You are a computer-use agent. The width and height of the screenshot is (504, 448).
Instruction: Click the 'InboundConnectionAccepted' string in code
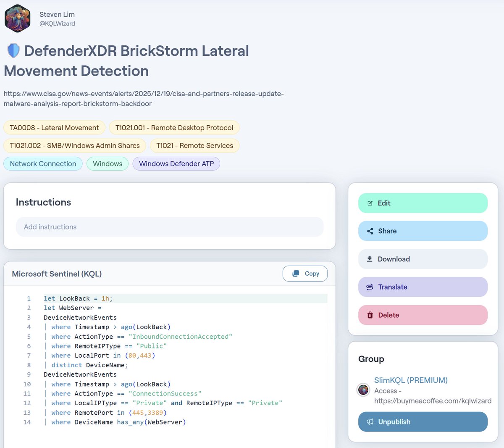[180, 337]
